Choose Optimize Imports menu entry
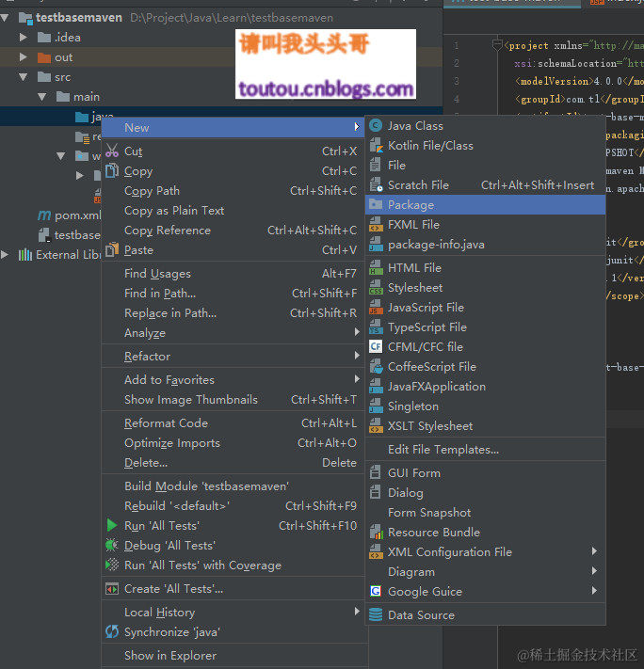The width and height of the screenshot is (644, 669). click(233, 443)
